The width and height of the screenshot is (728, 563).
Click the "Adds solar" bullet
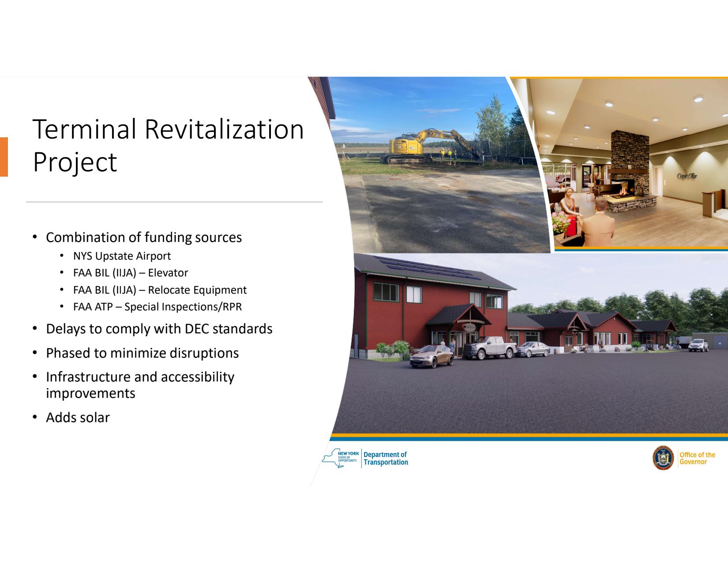coord(78,418)
